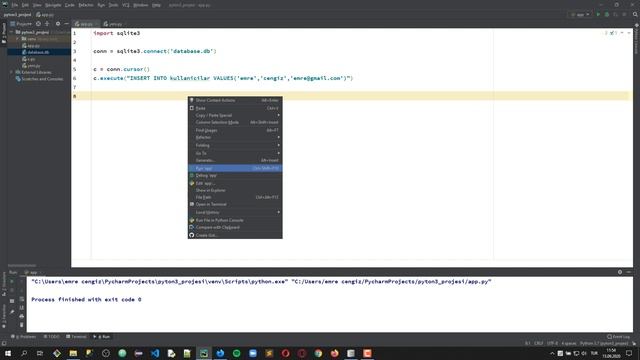The image size is (640, 360).
Task: Click the print icon in Run panel
Action: point(22,316)
